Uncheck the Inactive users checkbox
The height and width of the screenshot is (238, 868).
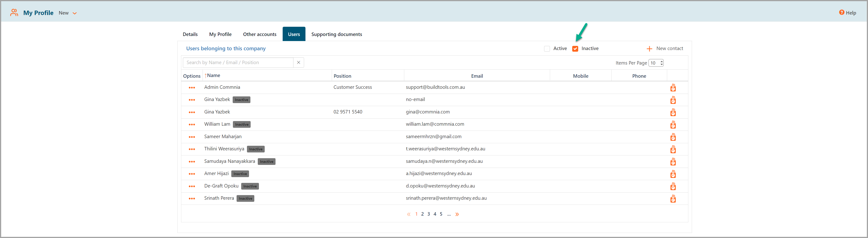pos(575,49)
